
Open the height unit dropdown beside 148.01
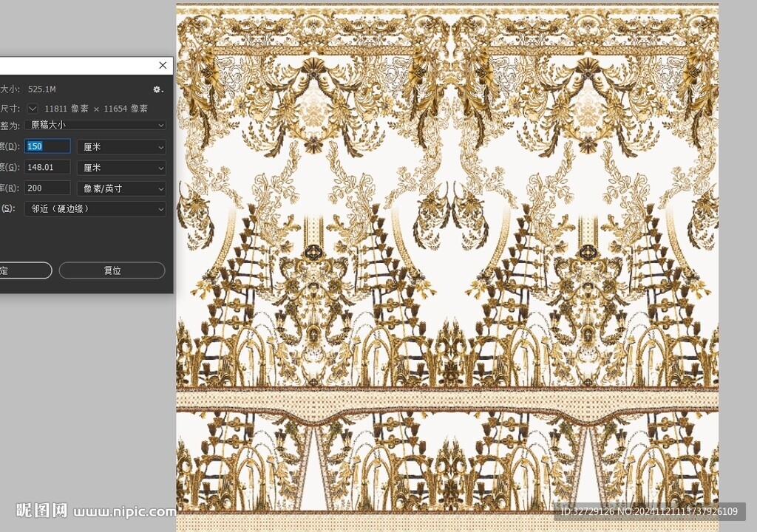click(x=121, y=168)
